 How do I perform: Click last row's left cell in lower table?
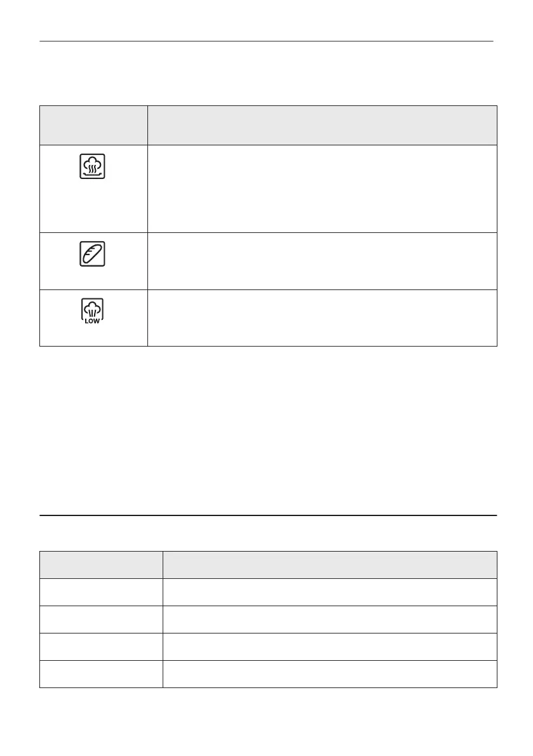point(101,673)
